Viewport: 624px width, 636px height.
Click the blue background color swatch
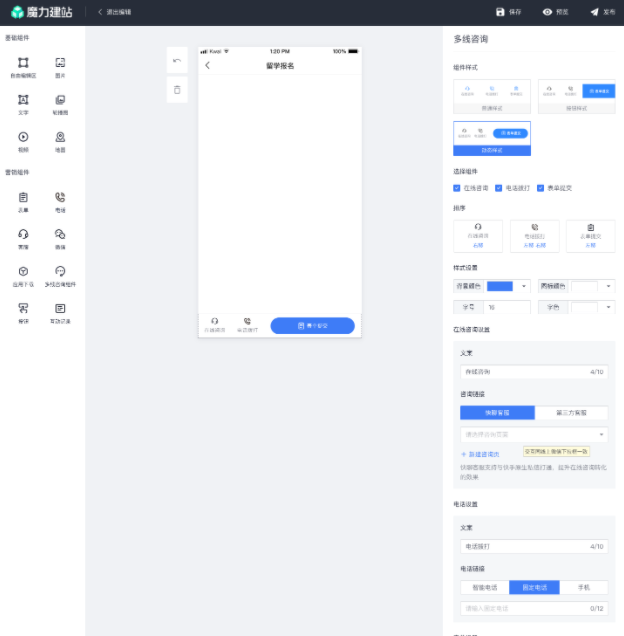coord(499,286)
